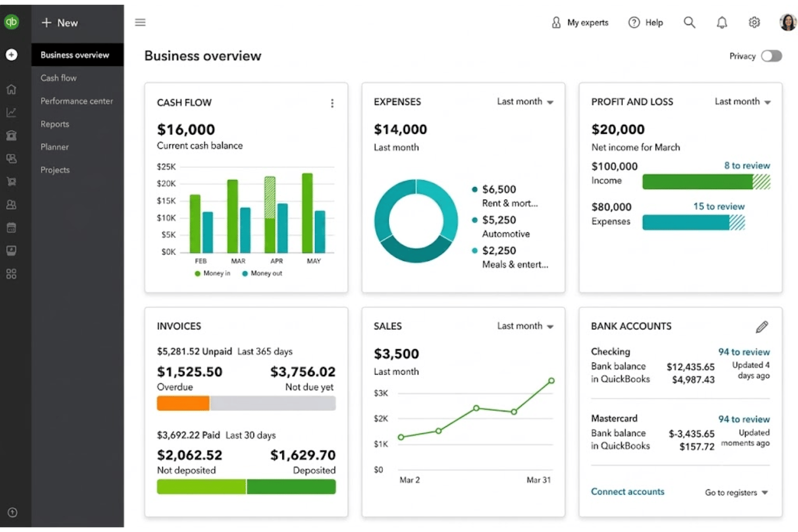
Task: Toggle the Privacy switch
Action: pyautogui.click(x=772, y=56)
